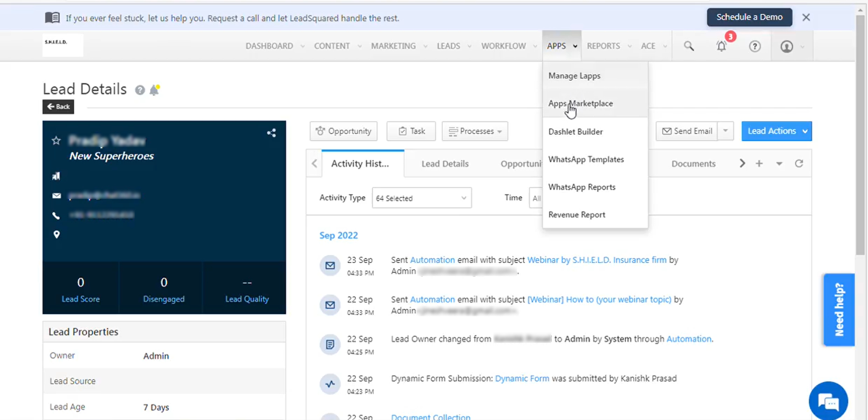The height and width of the screenshot is (420, 868).
Task: Expand the REPORTS menu
Action: pos(609,46)
